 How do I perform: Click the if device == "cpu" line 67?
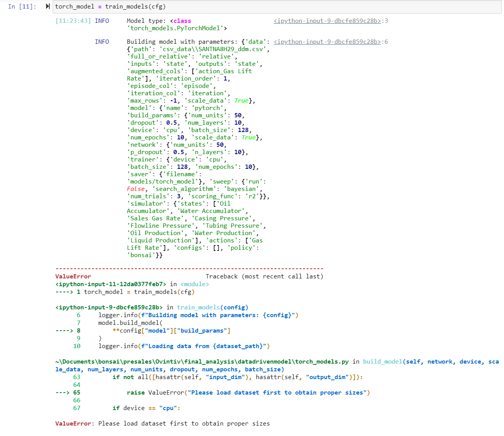tap(146, 408)
